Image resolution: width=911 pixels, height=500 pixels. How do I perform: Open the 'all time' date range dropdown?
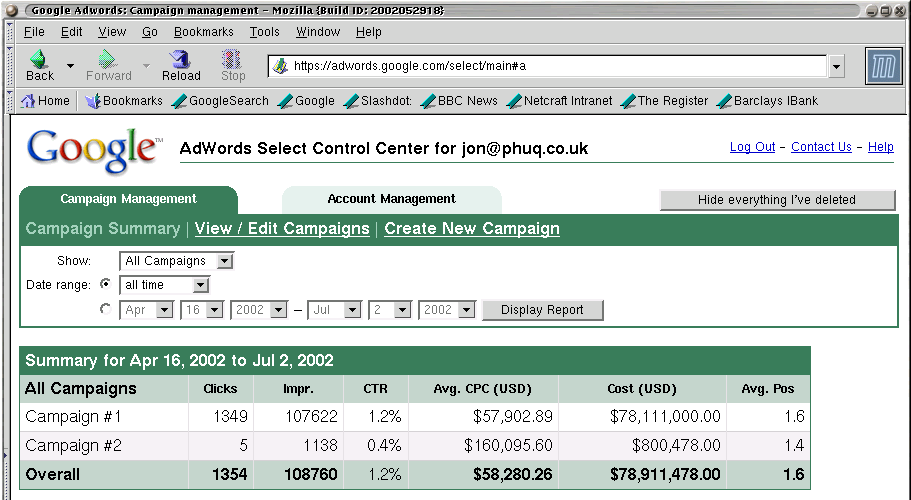point(164,285)
